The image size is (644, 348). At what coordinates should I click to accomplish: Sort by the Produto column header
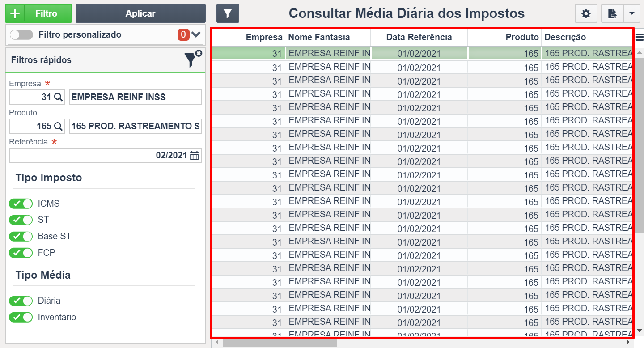coord(504,37)
